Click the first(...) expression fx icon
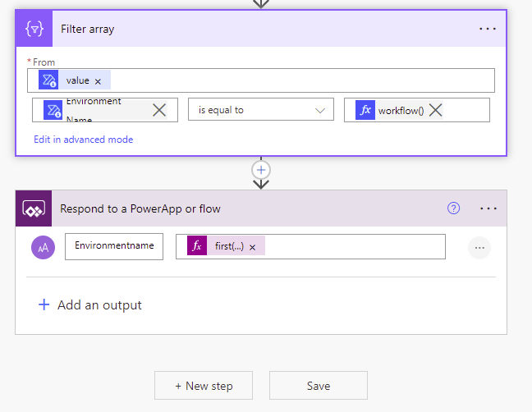Viewport: 532px width, 412px height. (197, 245)
